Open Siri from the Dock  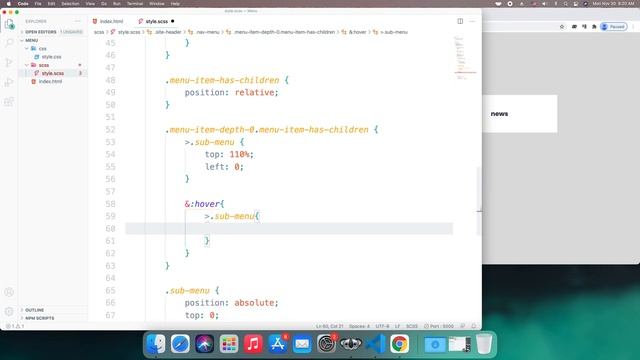click(x=204, y=344)
